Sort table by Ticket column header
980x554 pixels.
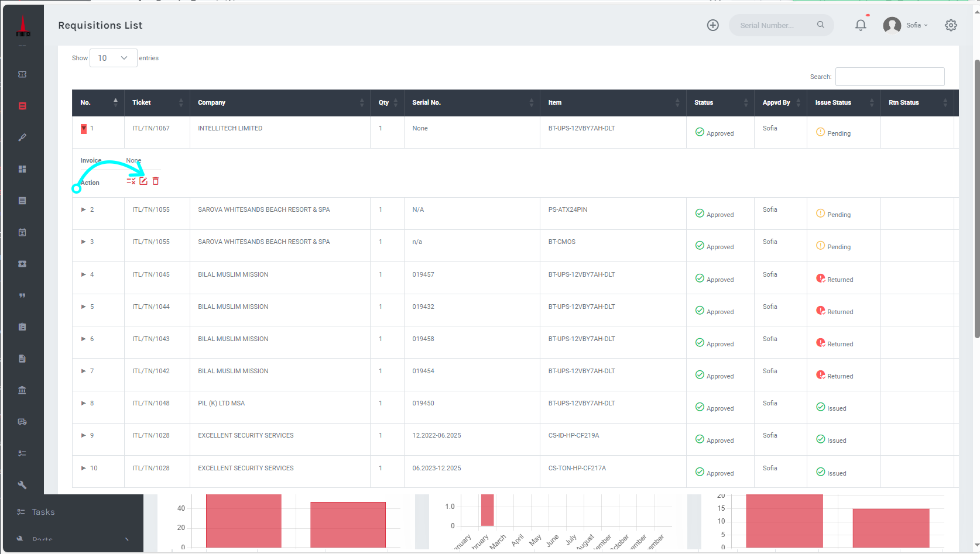click(157, 102)
